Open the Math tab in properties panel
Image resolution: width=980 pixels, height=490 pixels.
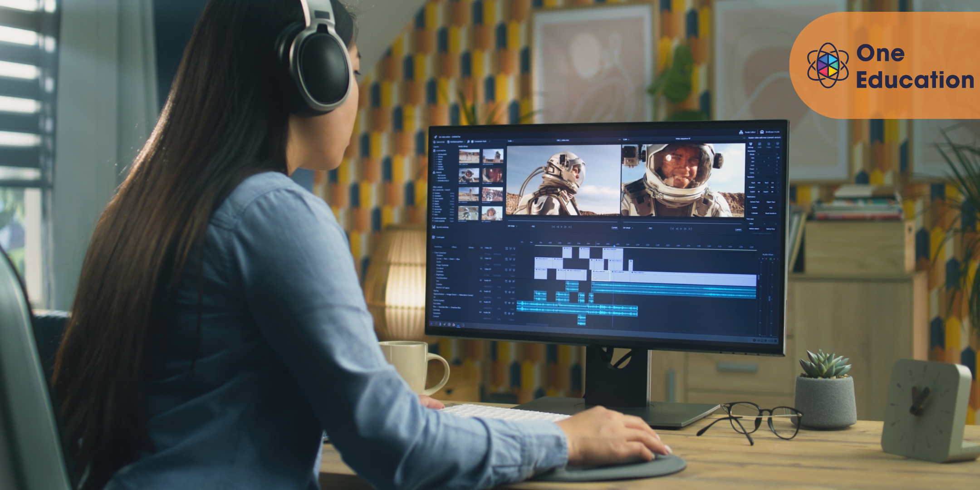(x=759, y=145)
